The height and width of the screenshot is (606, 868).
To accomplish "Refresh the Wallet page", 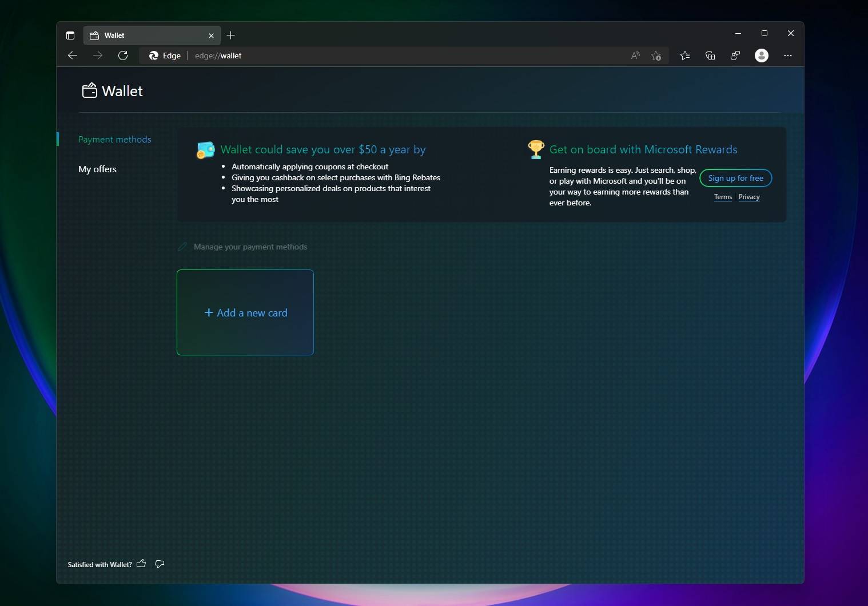I will (123, 56).
